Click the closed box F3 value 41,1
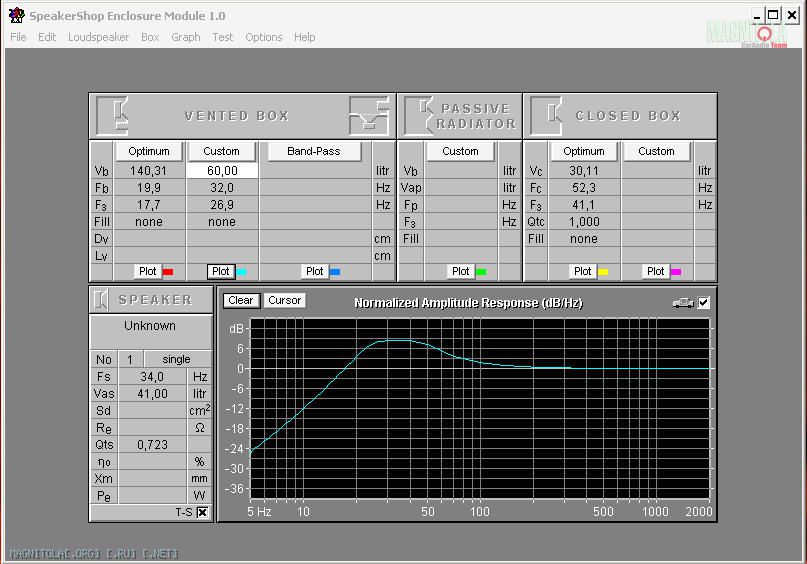This screenshot has height=564, width=807. click(x=584, y=205)
